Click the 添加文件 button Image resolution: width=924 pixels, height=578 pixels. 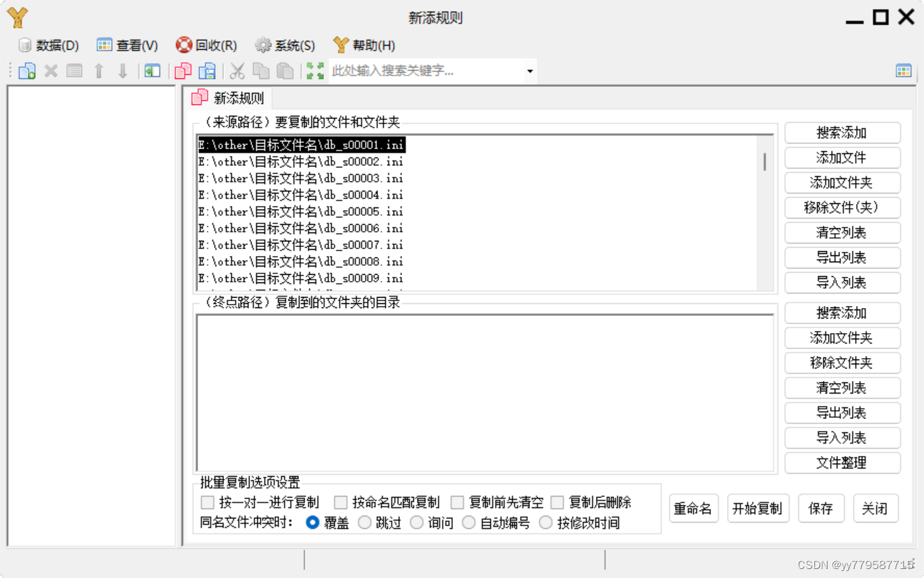coord(842,158)
